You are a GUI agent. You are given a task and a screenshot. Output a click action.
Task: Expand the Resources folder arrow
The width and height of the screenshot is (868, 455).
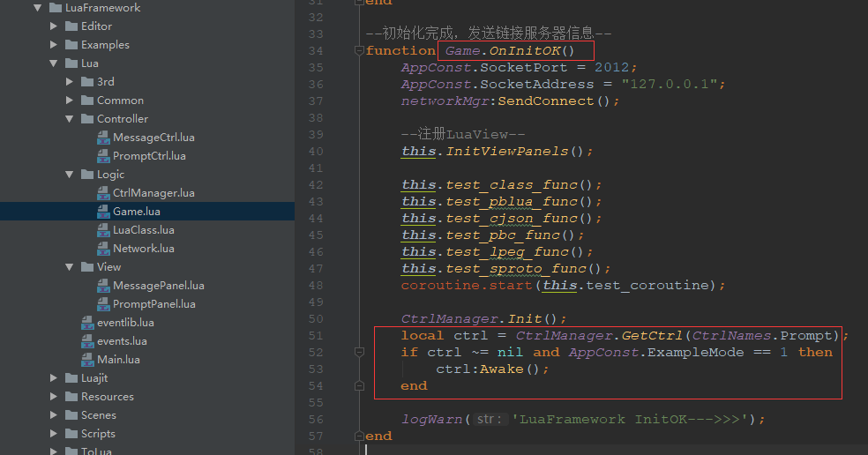pyautogui.click(x=54, y=396)
